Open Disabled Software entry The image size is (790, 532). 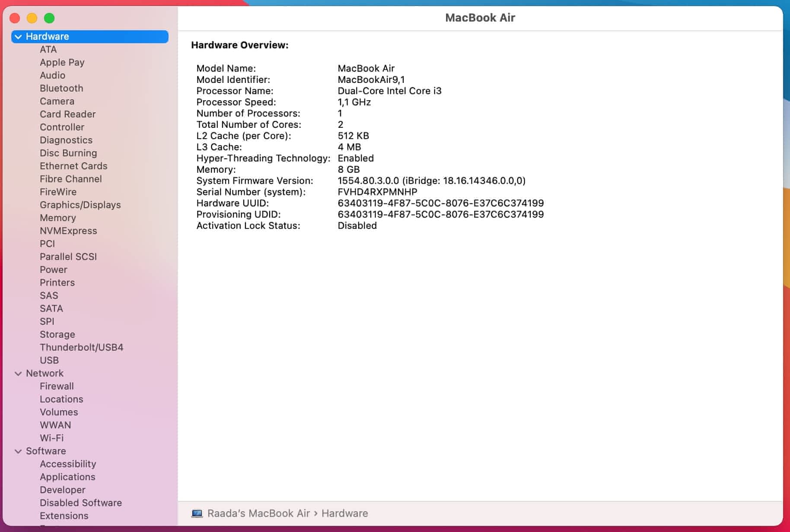pos(81,503)
